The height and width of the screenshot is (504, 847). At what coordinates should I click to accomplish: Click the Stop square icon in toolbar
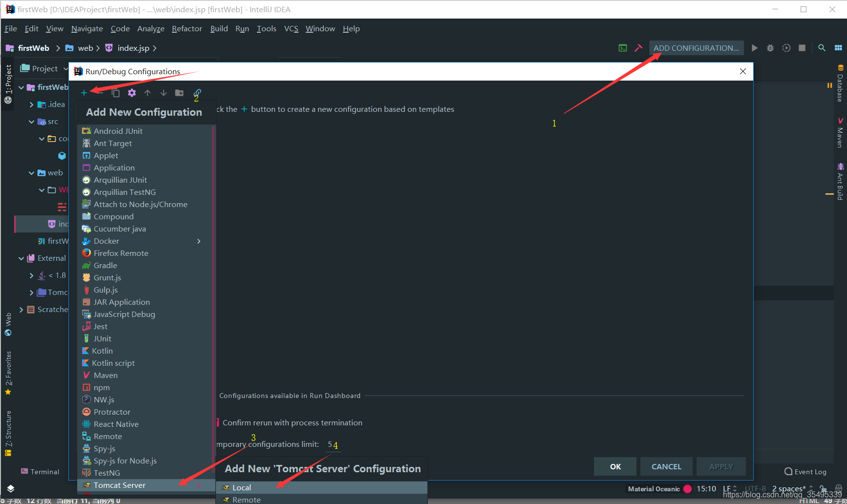coord(802,48)
